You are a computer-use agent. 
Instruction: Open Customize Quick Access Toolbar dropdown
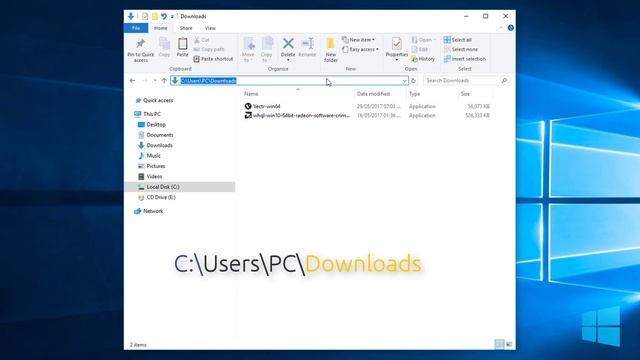172,17
